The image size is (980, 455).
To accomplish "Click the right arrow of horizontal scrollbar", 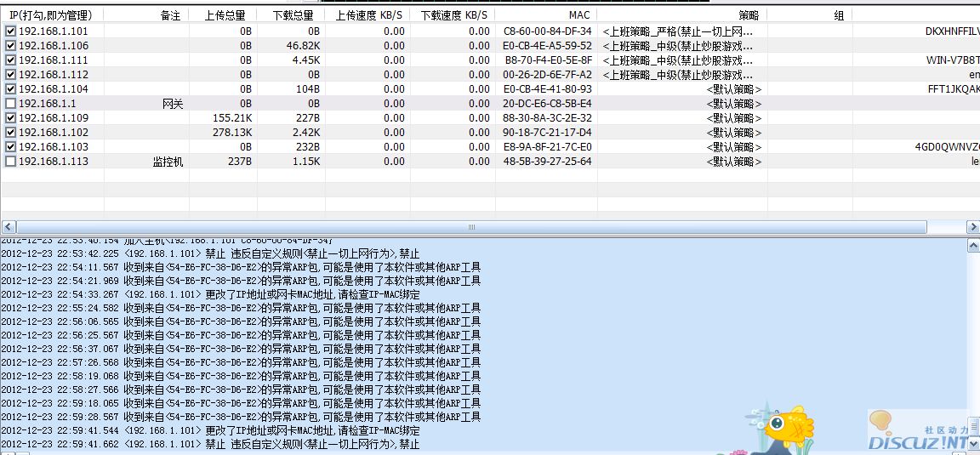I will coord(973,228).
